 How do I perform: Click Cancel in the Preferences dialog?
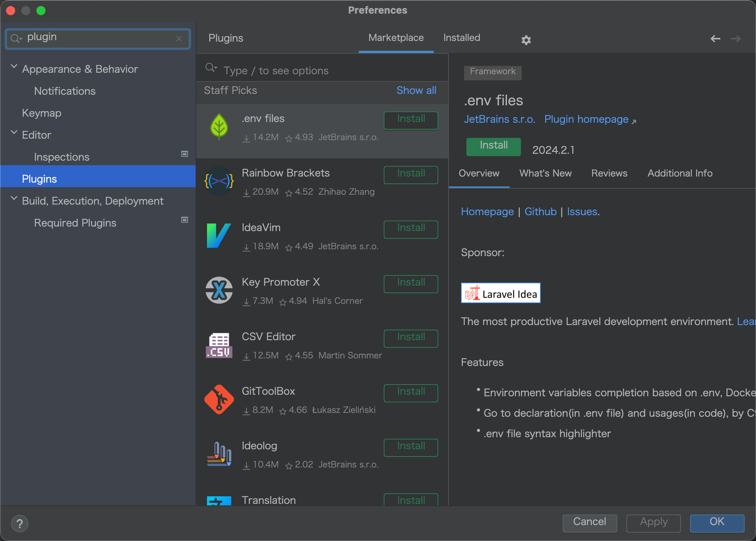tap(590, 523)
